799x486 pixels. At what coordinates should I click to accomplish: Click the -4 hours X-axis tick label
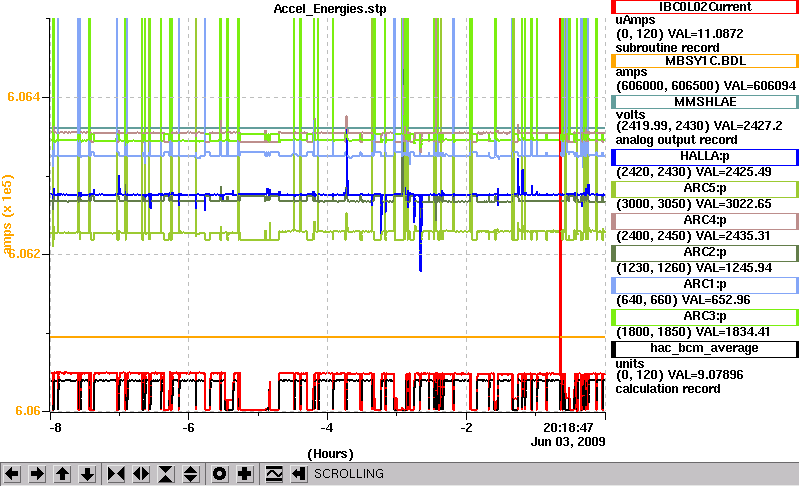pyautogui.click(x=327, y=427)
